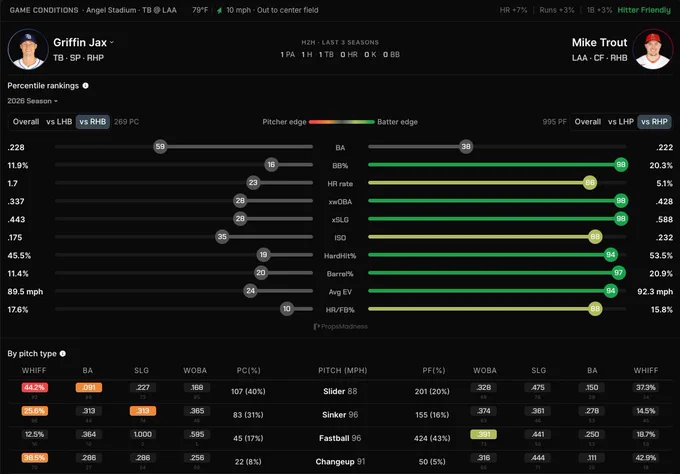The height and width of the screenshot is (474, 680).
Task: Select pitcher vs RHB split tab
Action: click(93, 122)
